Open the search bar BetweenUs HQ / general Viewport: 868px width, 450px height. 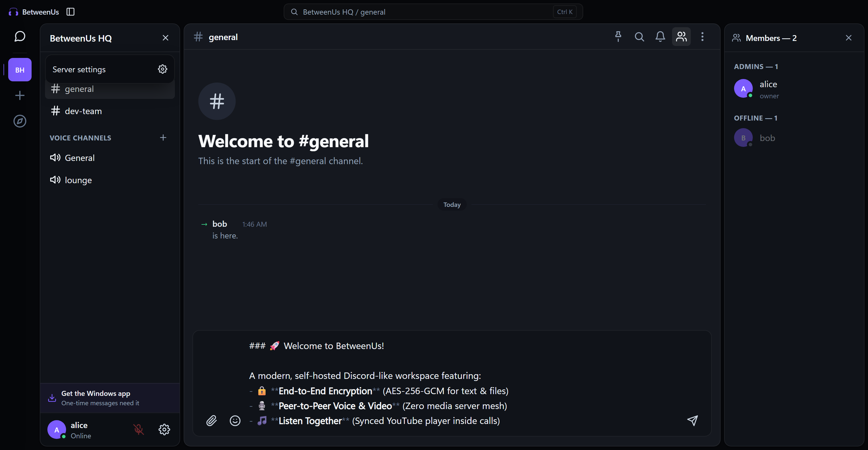click(433, 12)
